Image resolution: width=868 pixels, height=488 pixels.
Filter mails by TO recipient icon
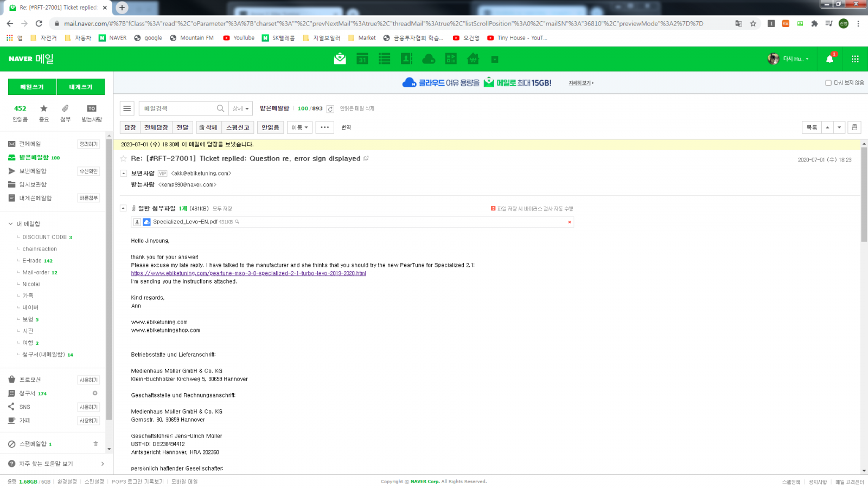[x=92, y=113]
